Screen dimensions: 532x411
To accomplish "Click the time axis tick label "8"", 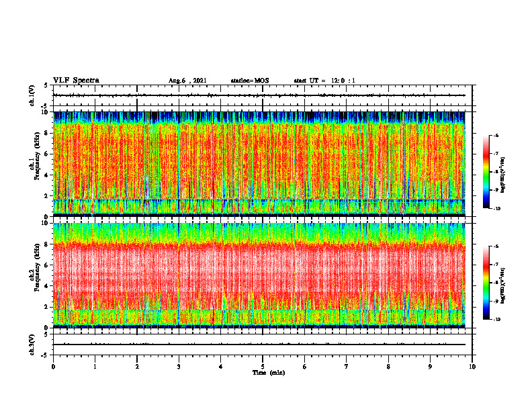I will point(388,367).
